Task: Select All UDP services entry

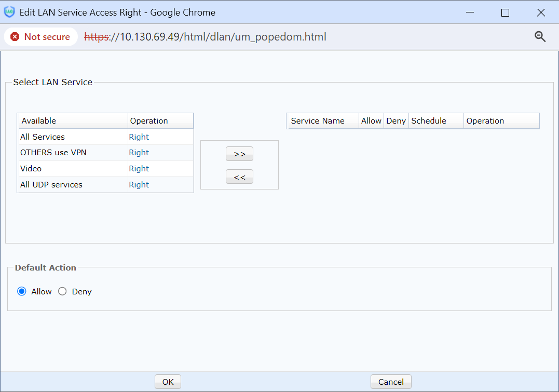Action: tap(51, 185)
